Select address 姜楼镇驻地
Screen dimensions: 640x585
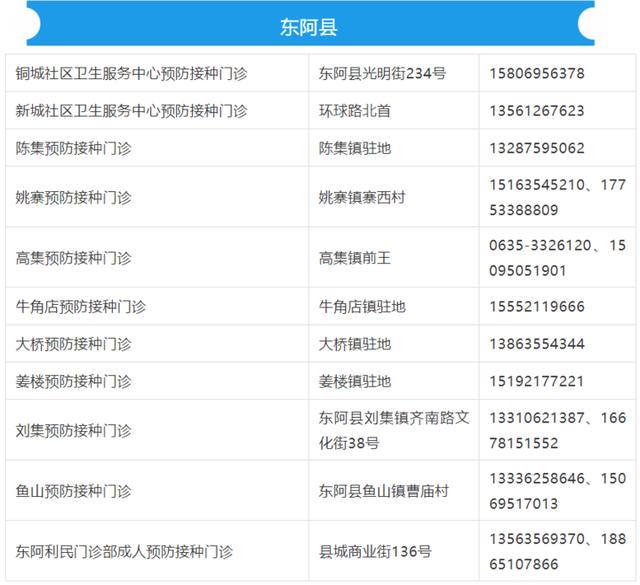point(355,381)
